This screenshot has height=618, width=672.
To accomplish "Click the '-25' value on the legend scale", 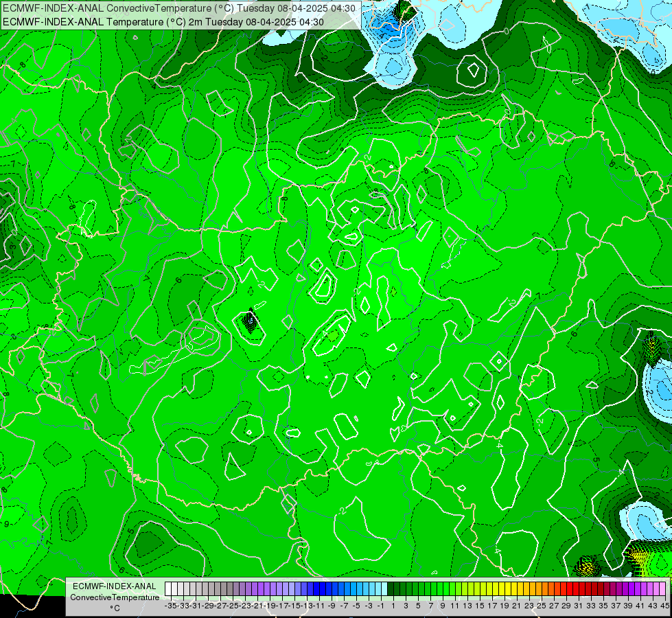I will (x=233, y=606).
